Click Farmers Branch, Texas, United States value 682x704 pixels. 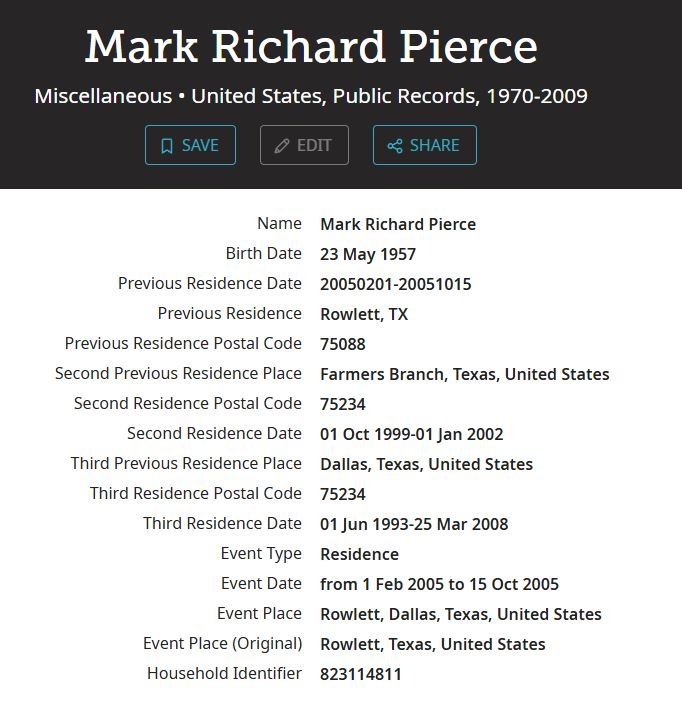tap(465, 374)
